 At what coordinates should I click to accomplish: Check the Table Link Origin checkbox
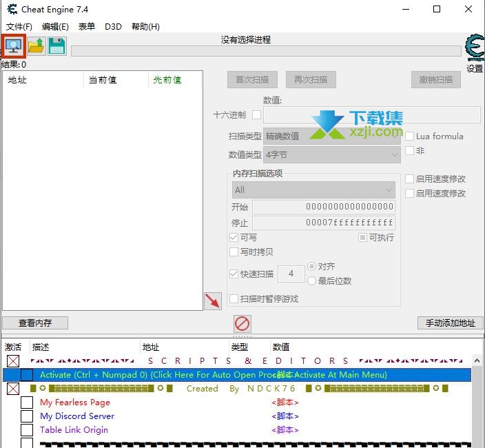pyautogui.click(x=27, y=430)
